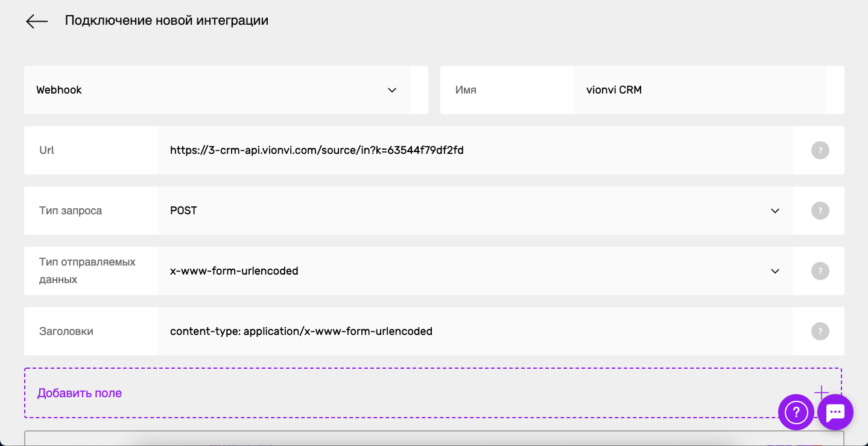Open help tooltip for Url field
The image size is (868, 446).
click(x=820, y=150)
